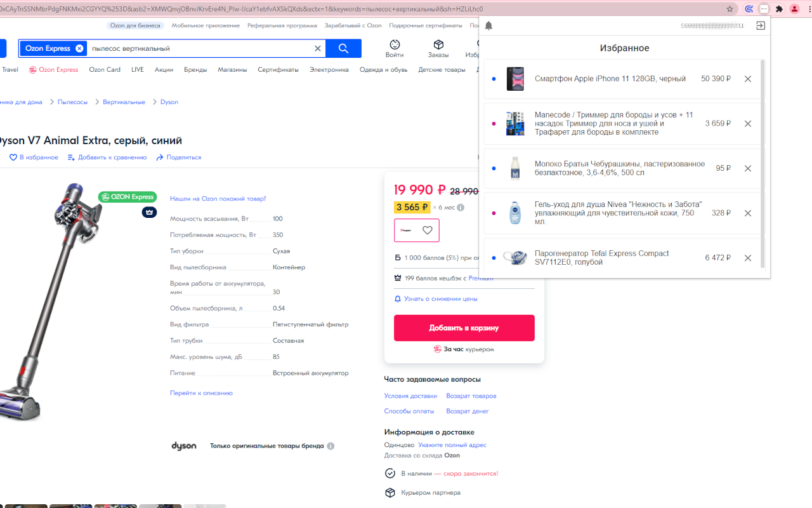The width and height of the screenshot is (812, 508).
Task: Open Одежда и обувь category
Action: click(383, 70)
